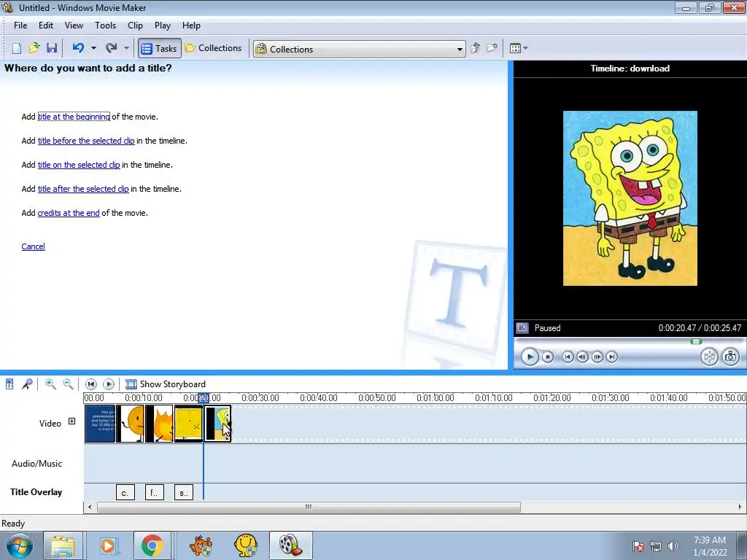The image size is (747, 560).
Task: Redo the last undone action
Action: tap(111, 48)
